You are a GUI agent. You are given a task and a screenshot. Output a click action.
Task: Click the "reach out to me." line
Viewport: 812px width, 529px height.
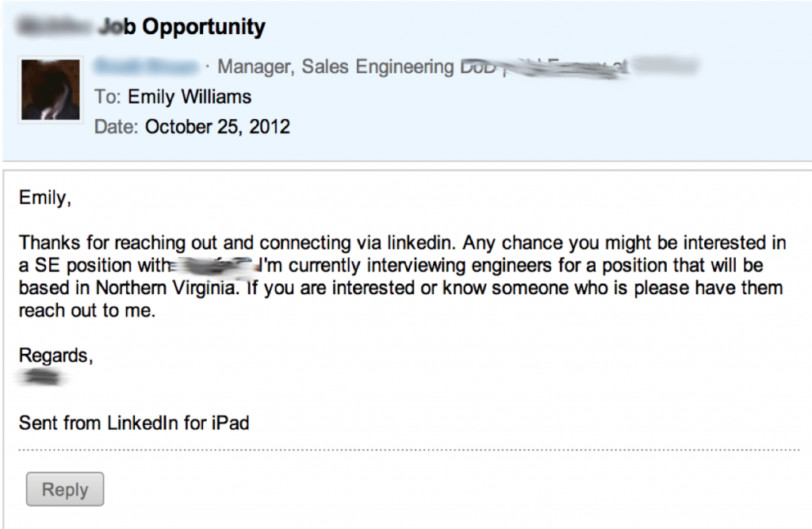click(85, 310)
